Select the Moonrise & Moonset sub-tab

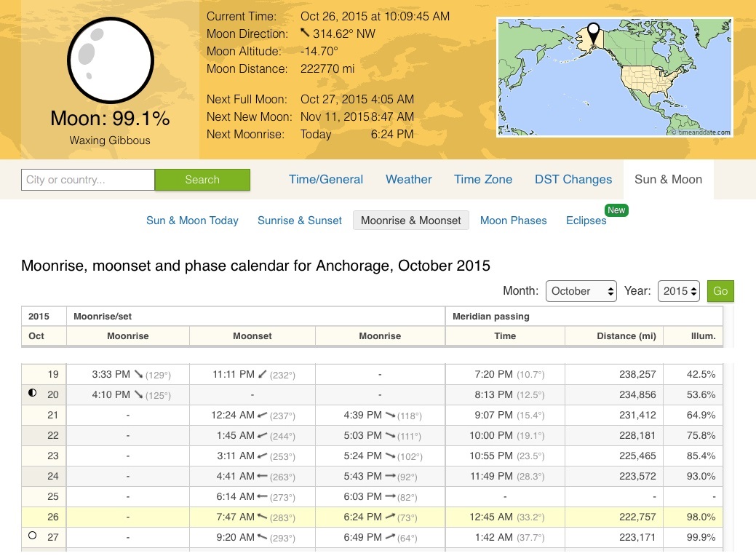[410, 221]
